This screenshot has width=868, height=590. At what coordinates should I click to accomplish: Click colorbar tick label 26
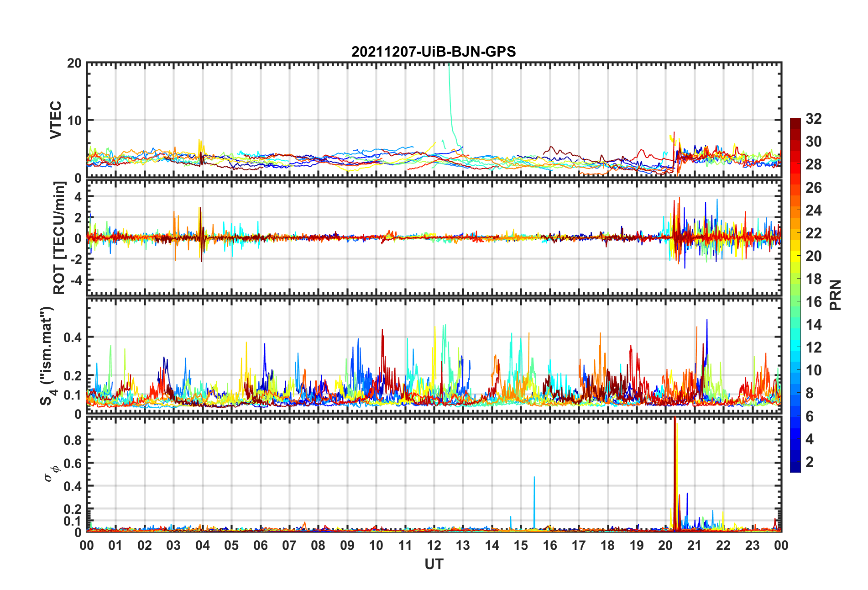coord(814,187)
